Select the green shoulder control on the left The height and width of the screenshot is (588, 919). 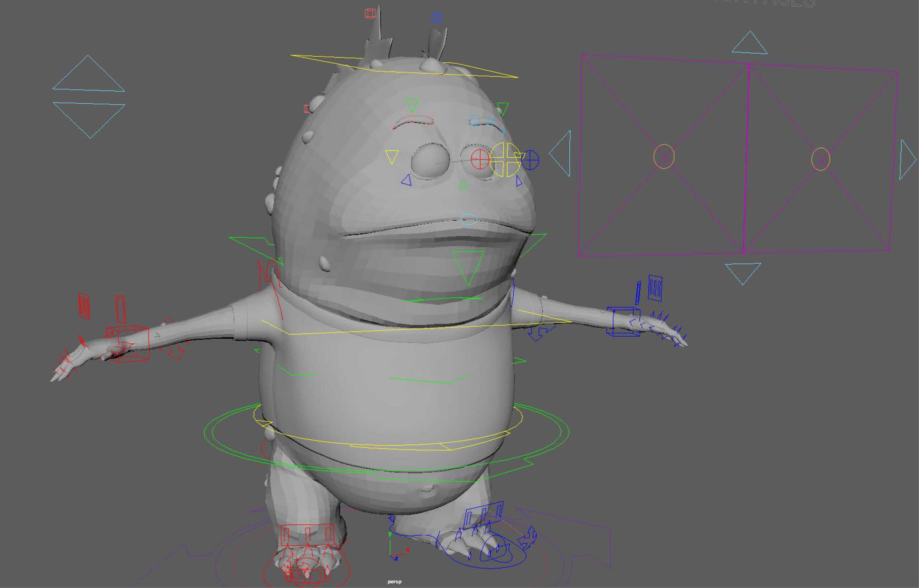(x=257, y=250)
